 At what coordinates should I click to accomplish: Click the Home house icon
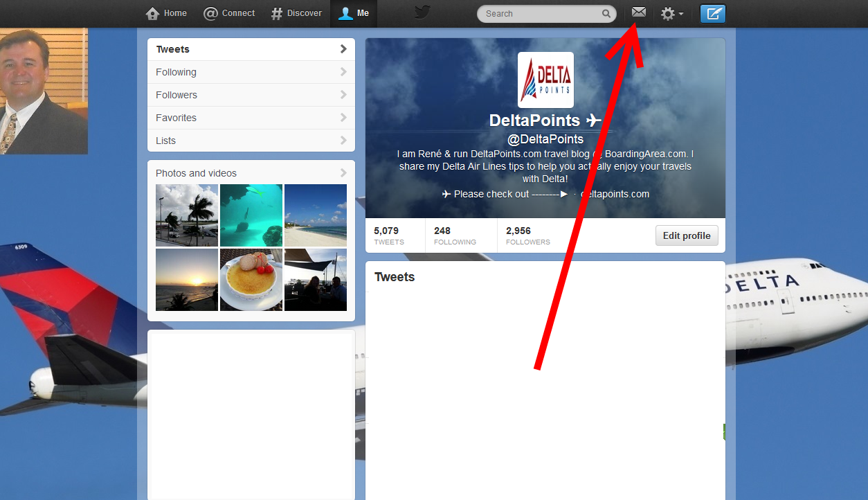[153, 13]
